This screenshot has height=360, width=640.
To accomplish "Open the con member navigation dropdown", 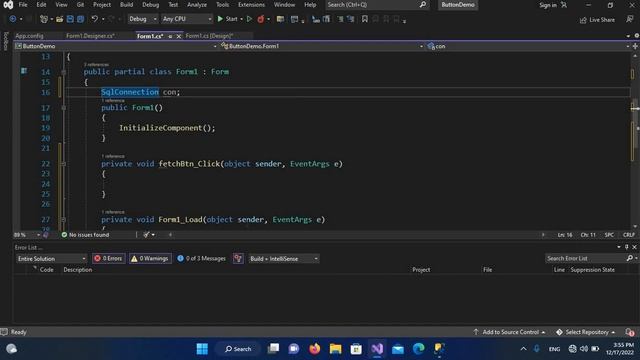I will [x=528, y=46].
